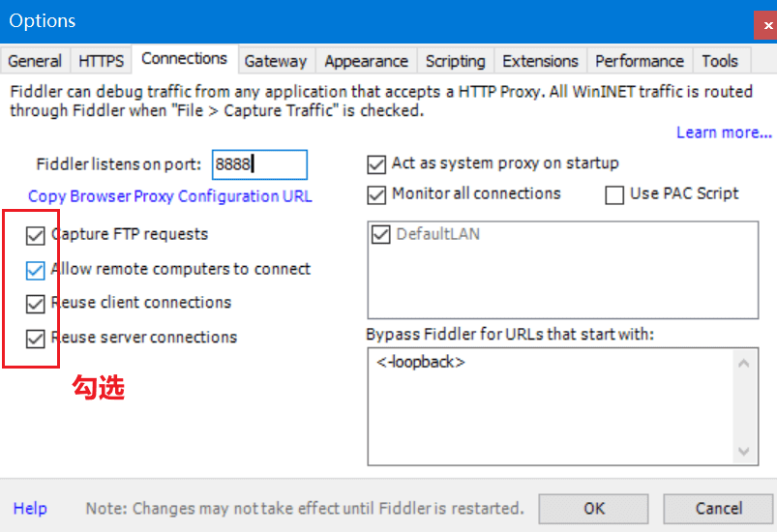Open the Performance tab

640,61
